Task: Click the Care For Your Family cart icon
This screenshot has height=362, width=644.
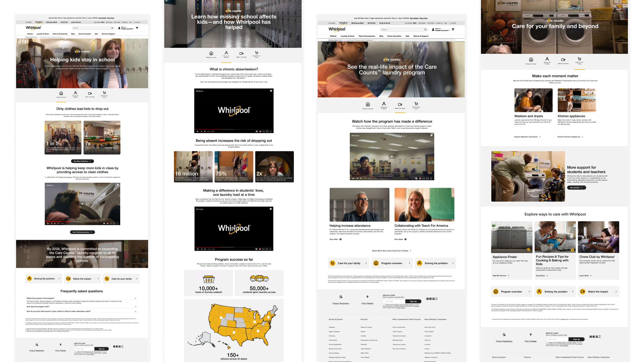Action: tap(104, 93)
